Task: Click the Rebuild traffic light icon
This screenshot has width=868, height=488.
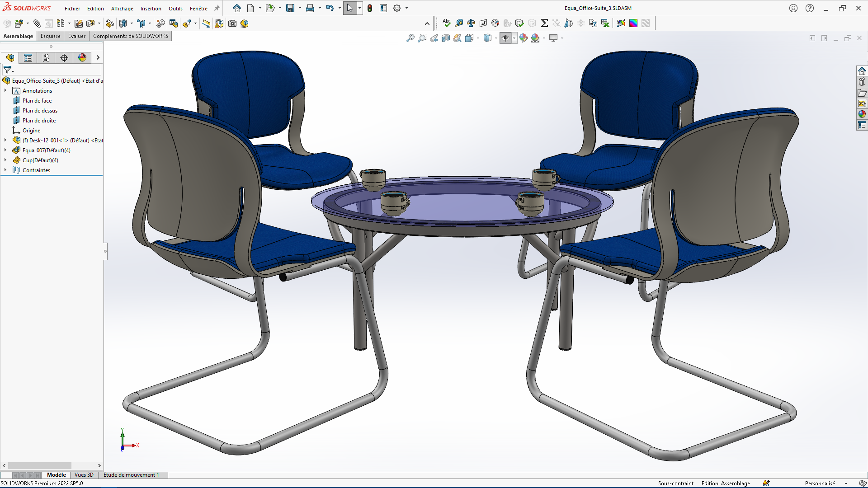Action: [370, 8]
